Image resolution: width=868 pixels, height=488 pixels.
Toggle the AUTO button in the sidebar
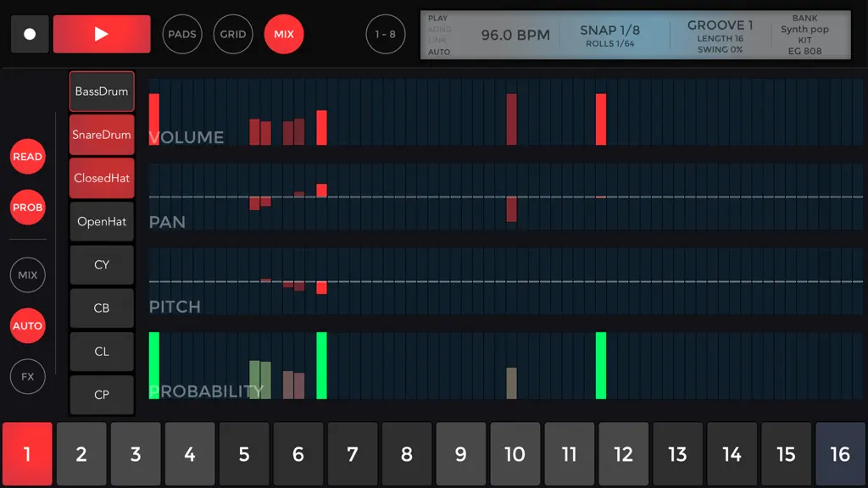(x=28, y=326)
